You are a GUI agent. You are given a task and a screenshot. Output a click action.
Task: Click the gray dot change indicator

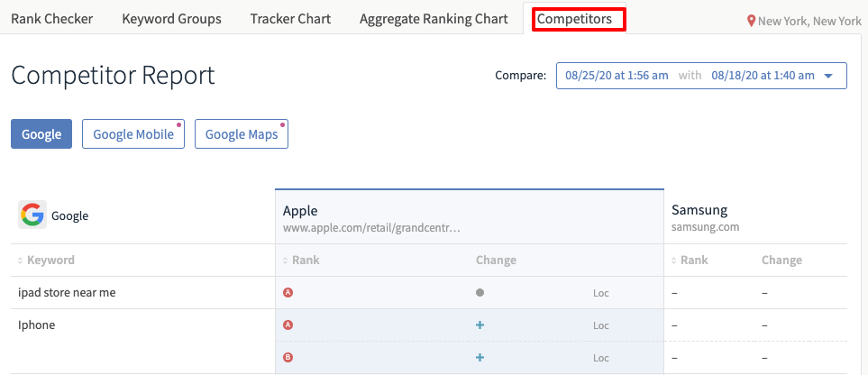(480, 292)
